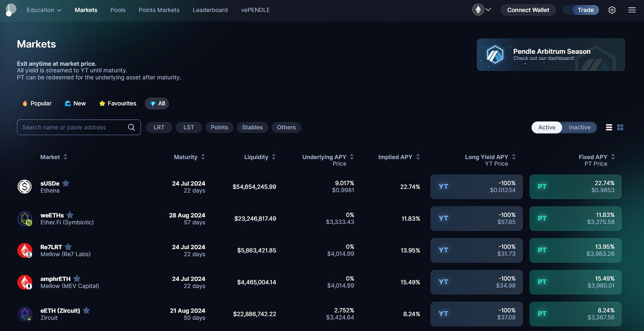Select the Favourites tab
Image resolution: width=644 pixels, height=331 pixels.
[118, 103]
